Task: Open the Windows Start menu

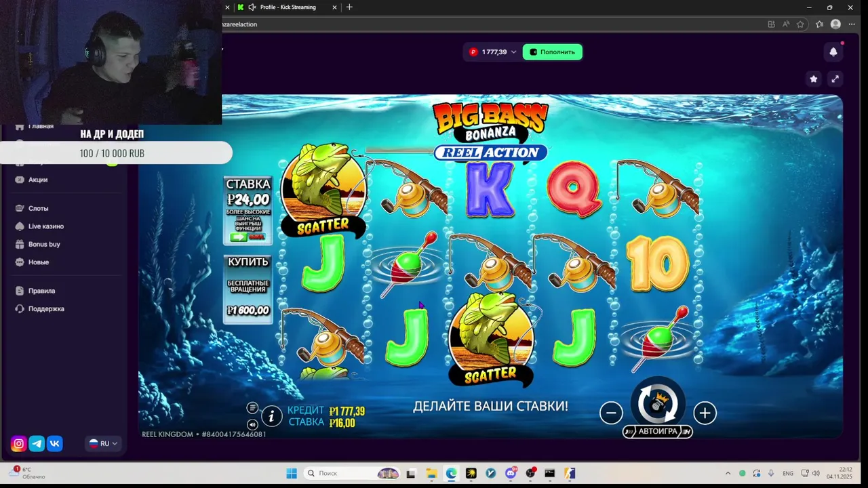Action: [x=292, y=473]
